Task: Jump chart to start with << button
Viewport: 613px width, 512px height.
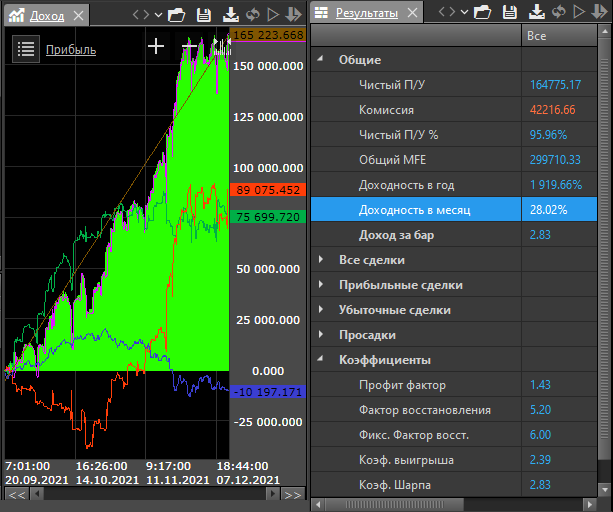Action: (x=17, y=494)
